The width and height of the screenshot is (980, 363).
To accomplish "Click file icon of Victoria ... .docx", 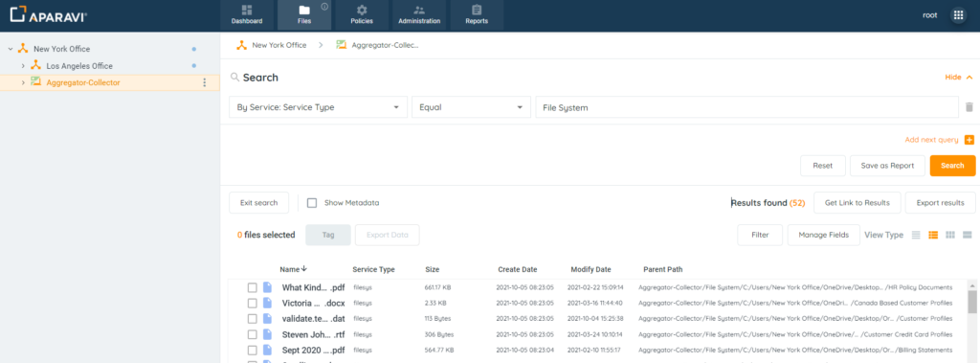I will pos(268,303).
